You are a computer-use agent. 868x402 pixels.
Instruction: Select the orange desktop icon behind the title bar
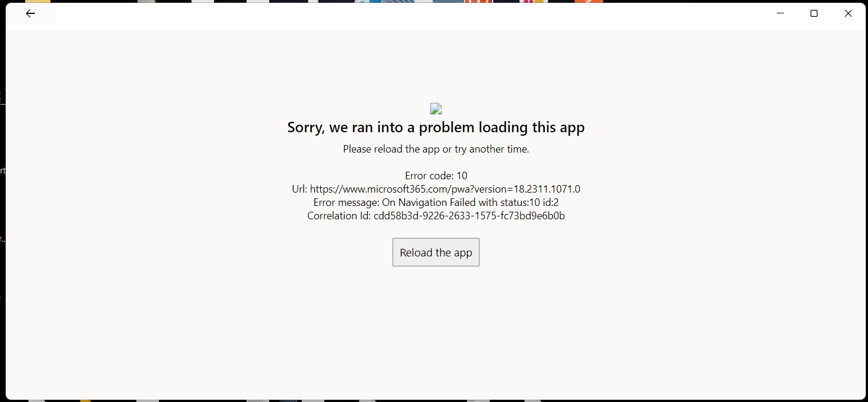589,1
